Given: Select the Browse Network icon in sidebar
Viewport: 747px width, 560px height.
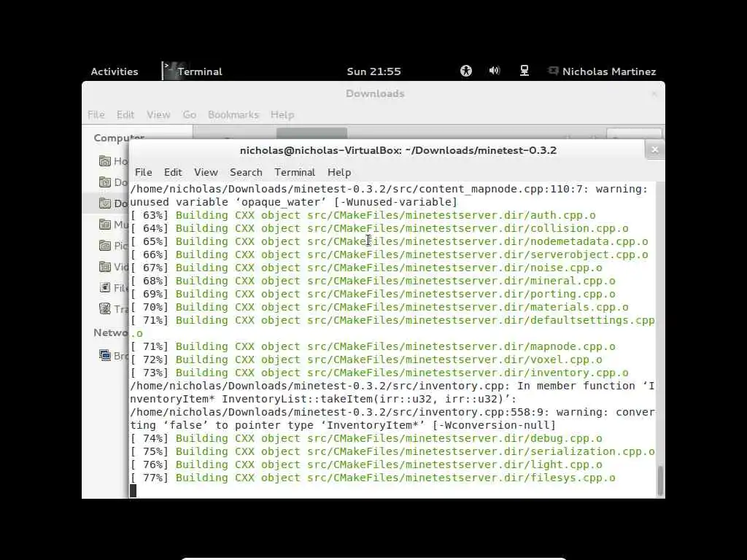Looking at the screenshot, I should click(105, 355).
